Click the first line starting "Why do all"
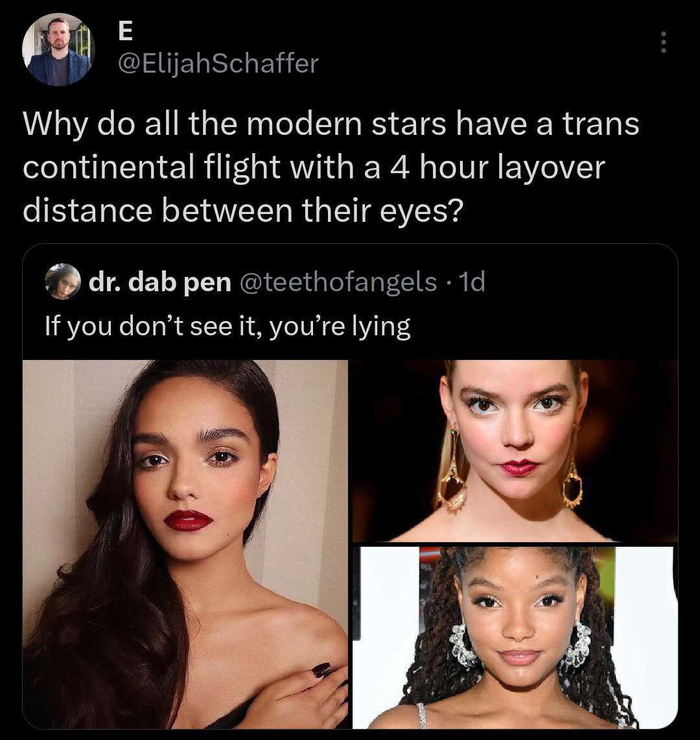The image size is (700, 740). coord(331,124)
